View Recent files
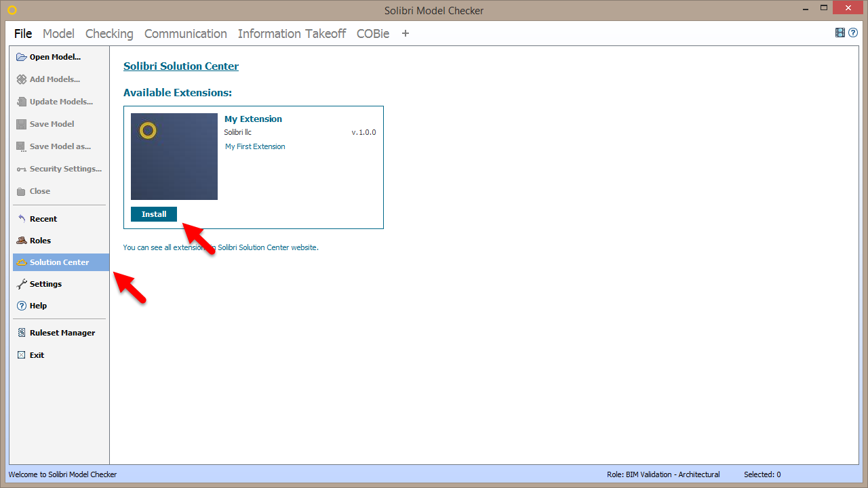The width and height of the screenshot is (868, 488). (20, 218)
